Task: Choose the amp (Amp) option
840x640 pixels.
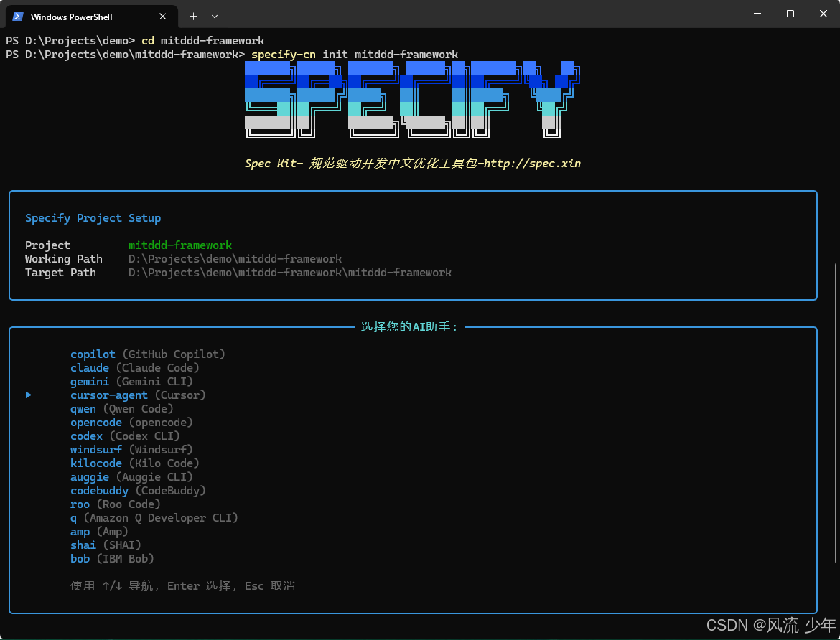Action: [x=99, y=532]
